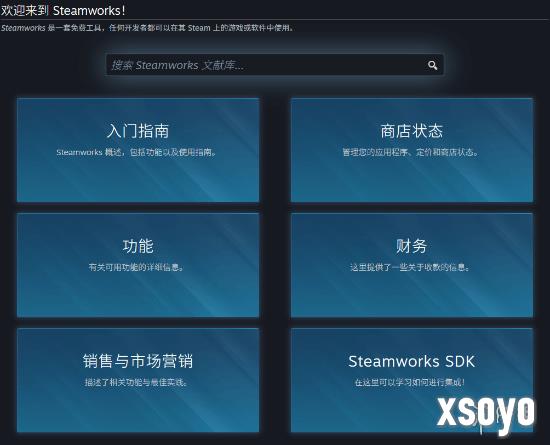Click the 财务 card description about payments

(410, 267)
